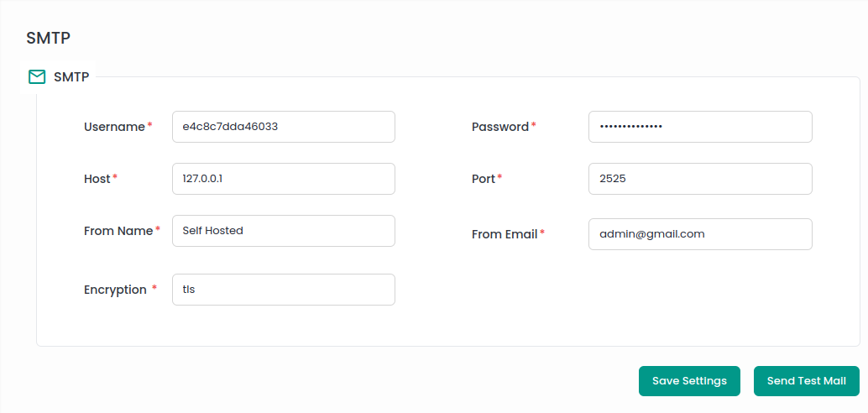The height and width of the screenshot is (413, 868).
Task: Click the Password label text
Action: (x=499, y=127)
